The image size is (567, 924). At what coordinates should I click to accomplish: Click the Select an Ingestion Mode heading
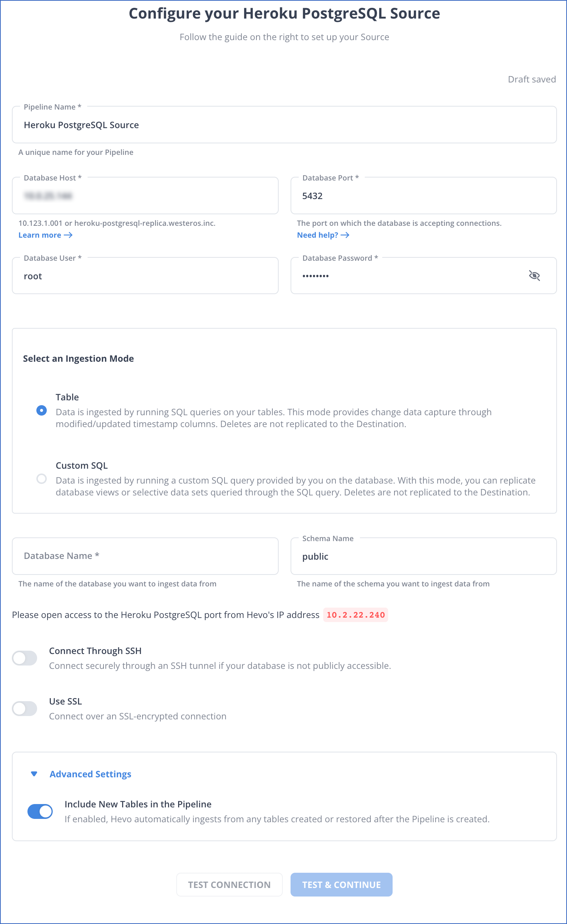point(78,358)
